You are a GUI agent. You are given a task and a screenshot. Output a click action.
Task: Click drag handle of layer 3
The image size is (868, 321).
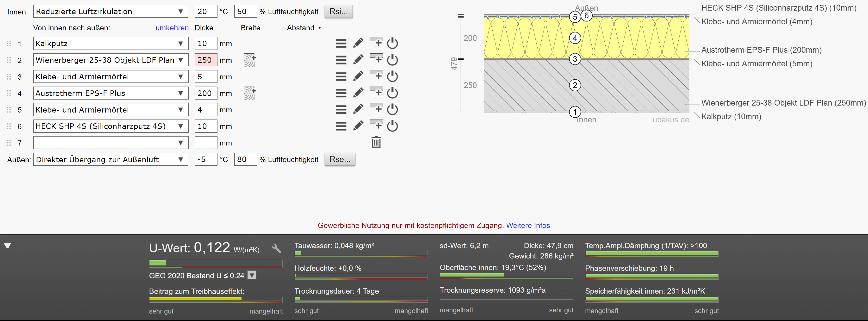[x=9, y=76]
